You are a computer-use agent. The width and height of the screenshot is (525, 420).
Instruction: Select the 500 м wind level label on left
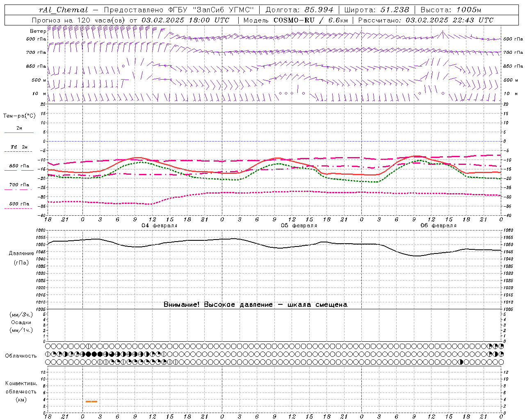pyautogui.click(x=39, y=80)
